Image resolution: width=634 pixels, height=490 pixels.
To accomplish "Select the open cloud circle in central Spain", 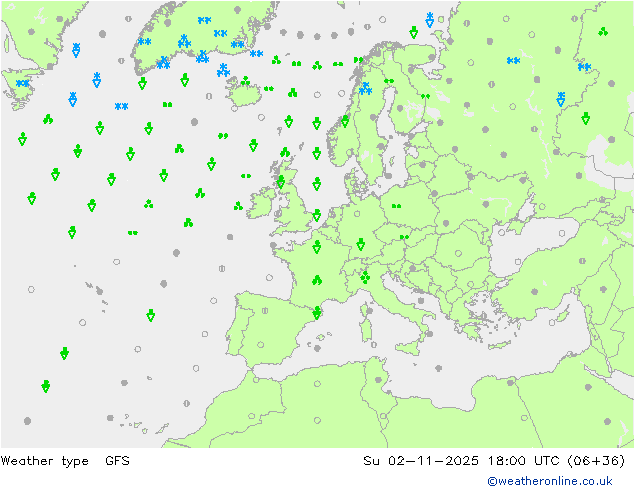I will pyautogui.click(x=261, y=345).
